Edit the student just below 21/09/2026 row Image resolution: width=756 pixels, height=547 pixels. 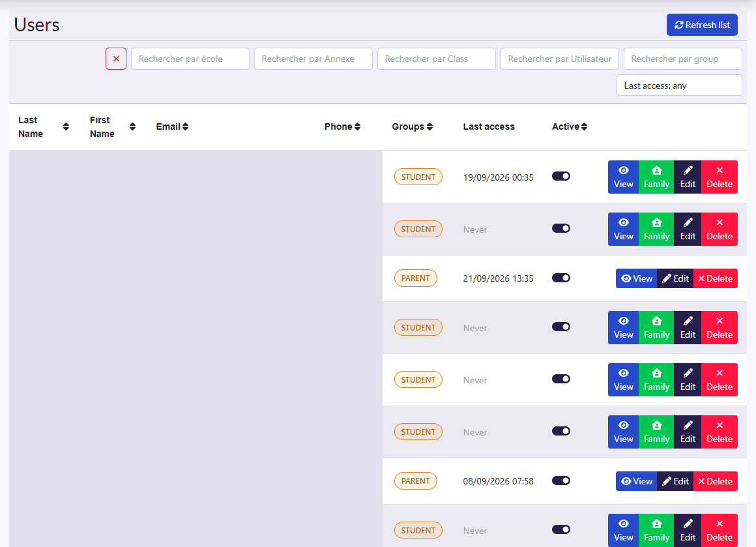pyautogui.click(x=688, y=327)
